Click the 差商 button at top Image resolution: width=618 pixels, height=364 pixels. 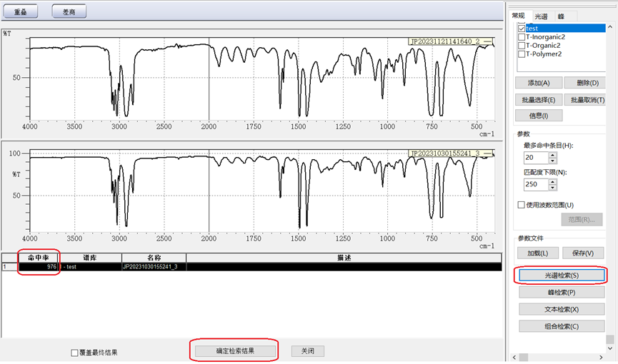[x=69, y=11]
